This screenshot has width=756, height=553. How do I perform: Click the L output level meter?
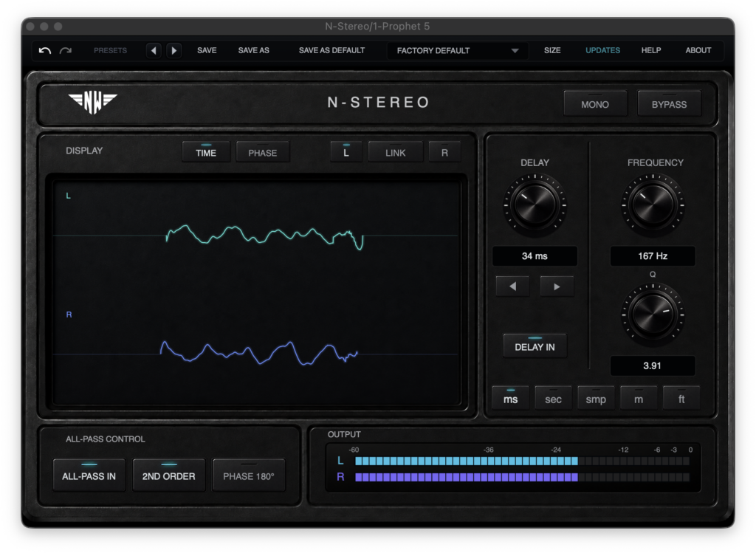[522, 461]
